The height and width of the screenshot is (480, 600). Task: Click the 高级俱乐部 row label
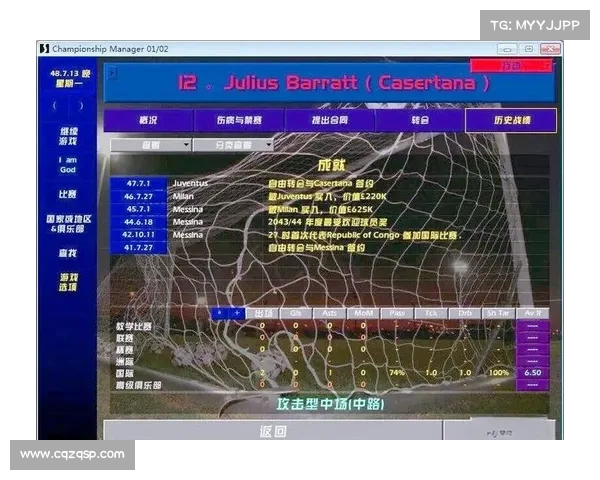pos(139,385)
